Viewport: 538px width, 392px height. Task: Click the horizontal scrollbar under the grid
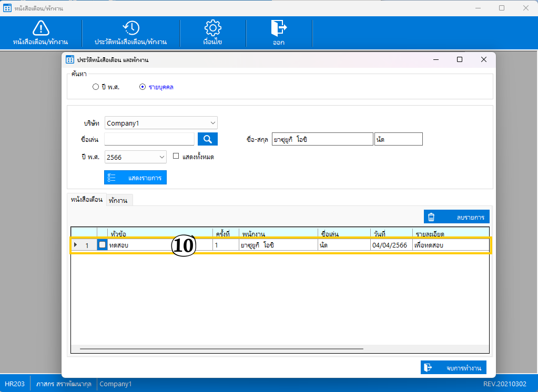(x=221, y=348)
